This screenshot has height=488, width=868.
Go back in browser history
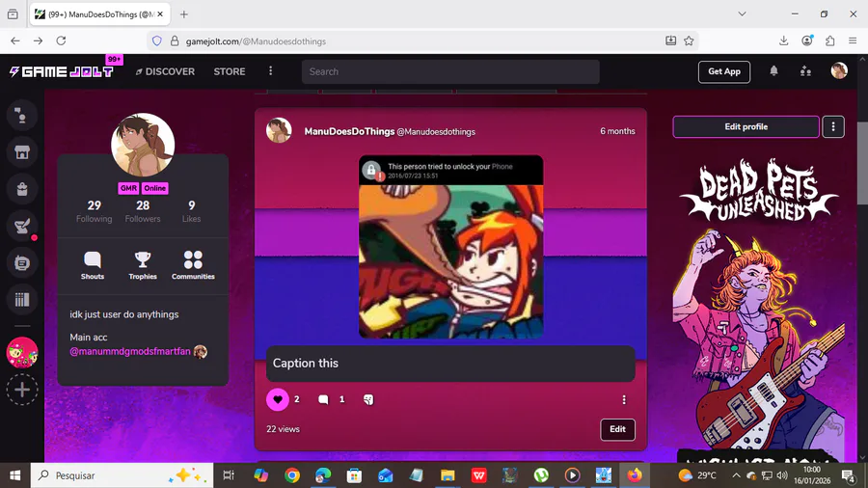click(15, 41)
